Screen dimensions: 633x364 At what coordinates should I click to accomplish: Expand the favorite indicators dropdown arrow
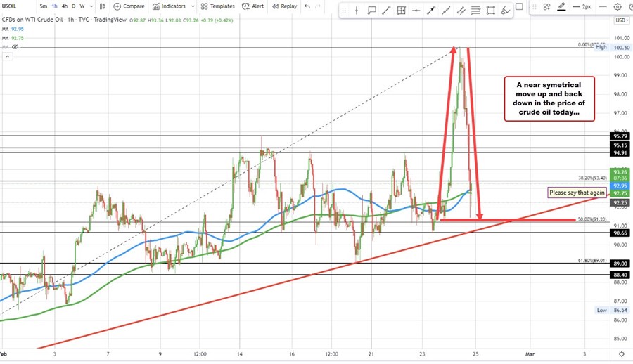tap(193, 6)
